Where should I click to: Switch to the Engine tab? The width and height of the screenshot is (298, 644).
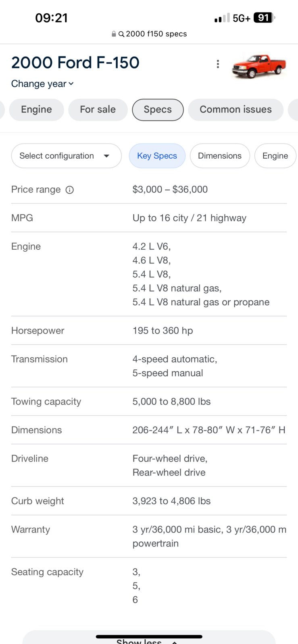point(36,110)
